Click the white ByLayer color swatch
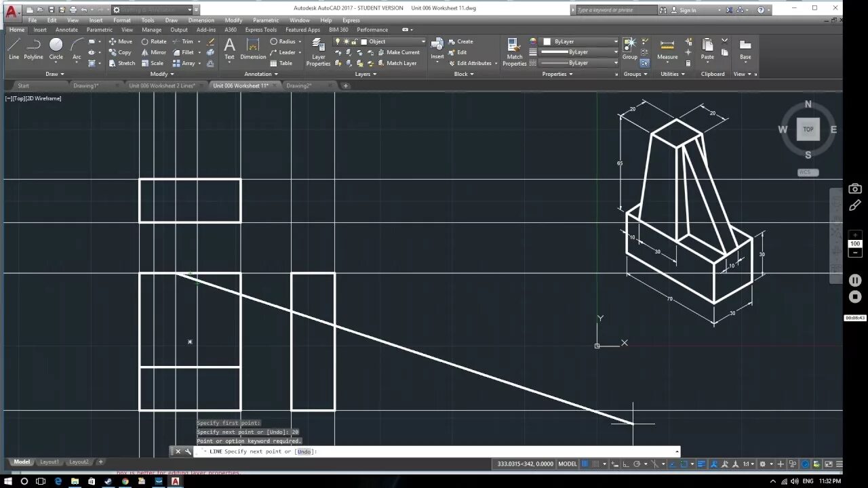 pos(547,41)
